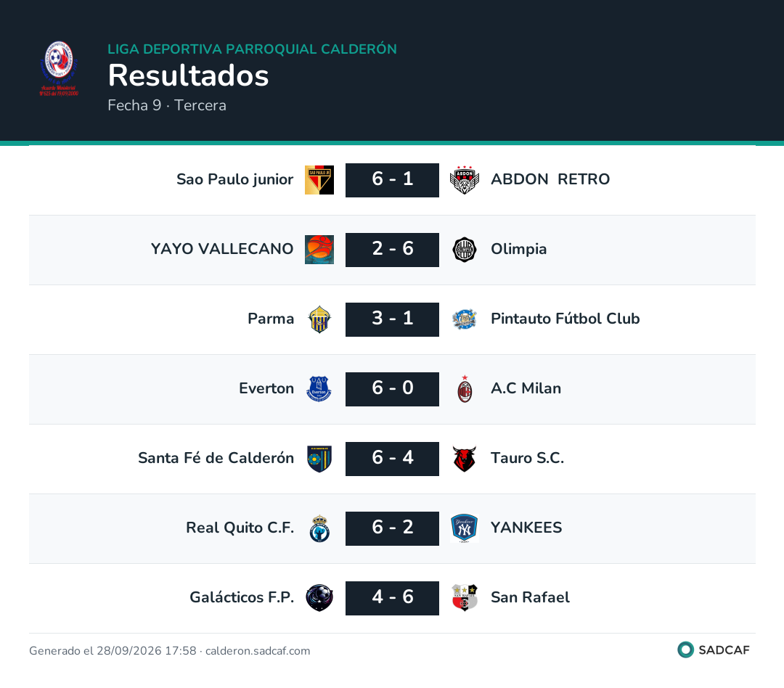Select the Everton team crest
Viewport: 784px width, 688px height.
(x=319, y=389)
